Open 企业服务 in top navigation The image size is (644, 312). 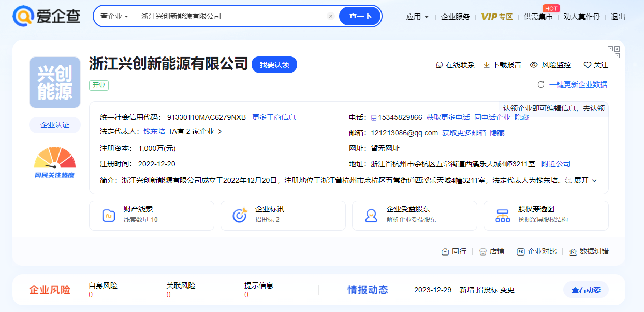coord(456,17)
